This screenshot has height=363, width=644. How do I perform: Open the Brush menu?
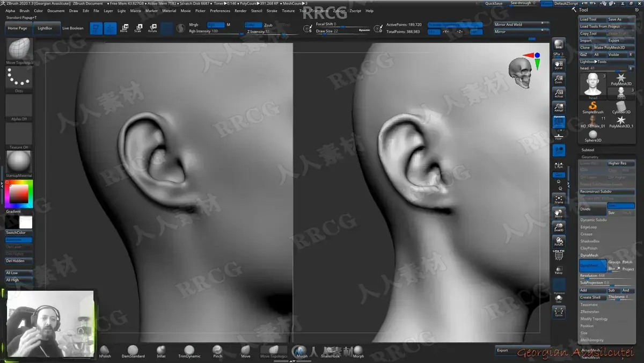pyautogui.click(x=24, y=11)
